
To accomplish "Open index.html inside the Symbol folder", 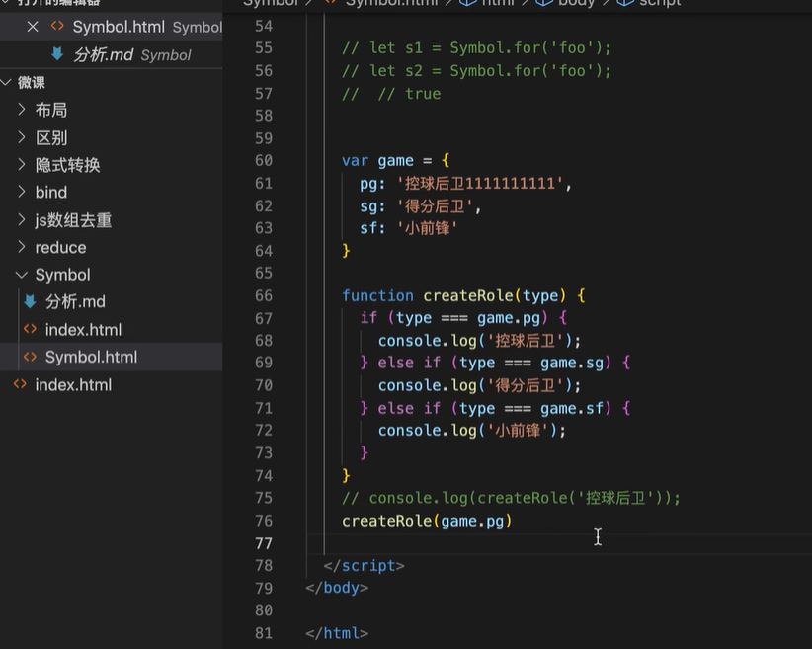I will point(83,329).
